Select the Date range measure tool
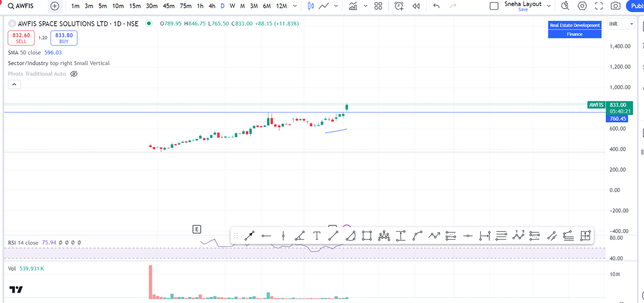The height and width of the screenshot is (303, 644). 484,235
